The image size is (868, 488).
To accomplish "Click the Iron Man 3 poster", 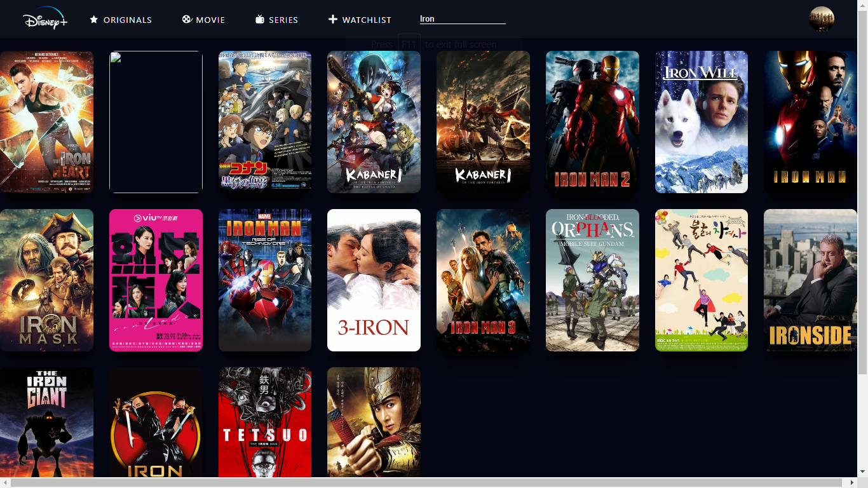I will click(483, 280).
